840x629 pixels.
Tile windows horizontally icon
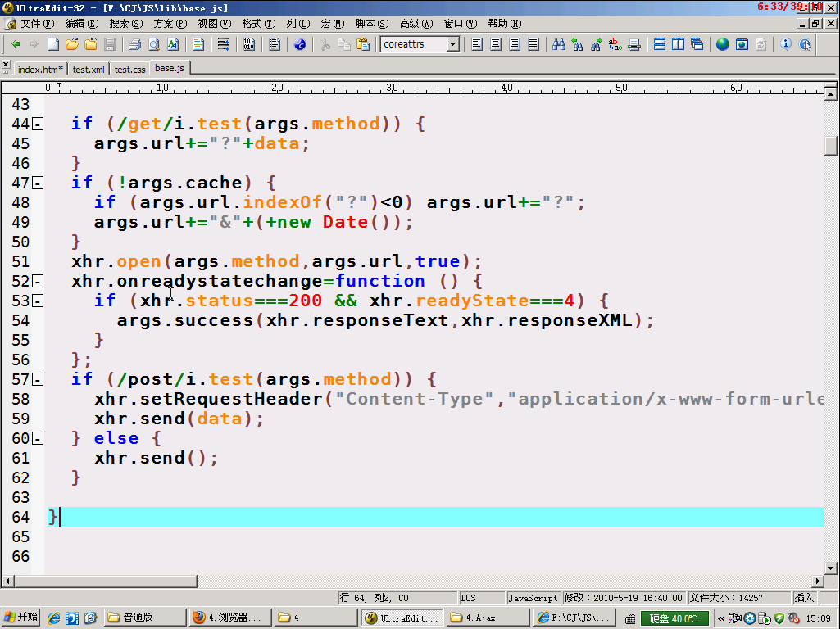point(660,44)
